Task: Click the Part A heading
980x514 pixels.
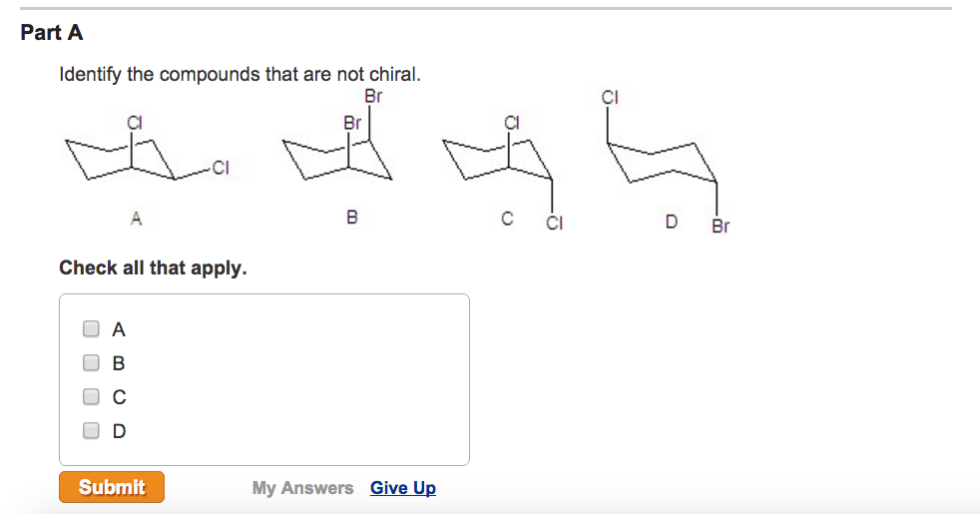Action: (x=52, y=33)
